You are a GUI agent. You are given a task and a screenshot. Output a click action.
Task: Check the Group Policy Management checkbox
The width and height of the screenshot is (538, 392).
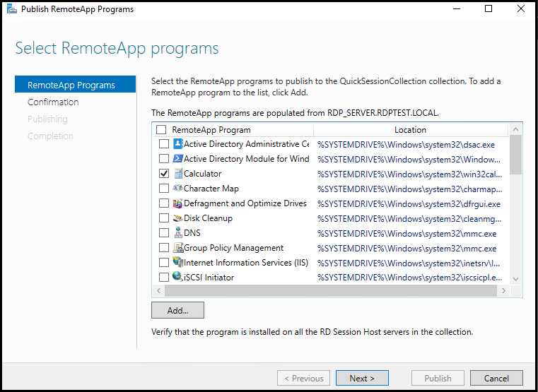pyautogui.click(x=164, y=247)
